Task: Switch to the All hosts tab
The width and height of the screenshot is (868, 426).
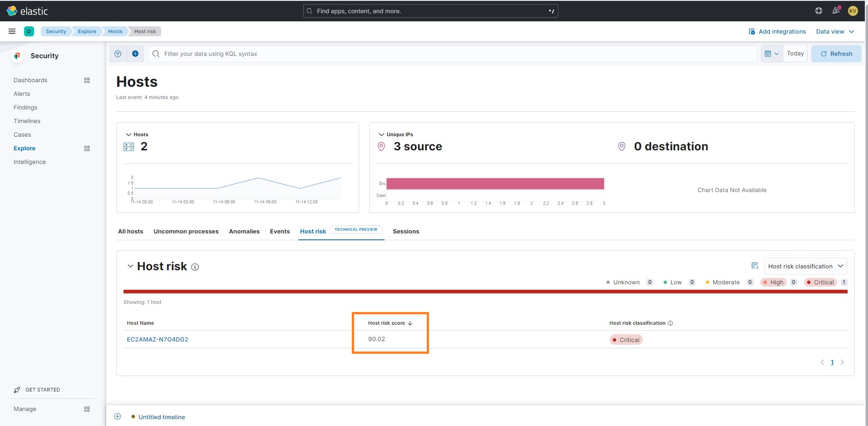Action: [x=130, y=231]
